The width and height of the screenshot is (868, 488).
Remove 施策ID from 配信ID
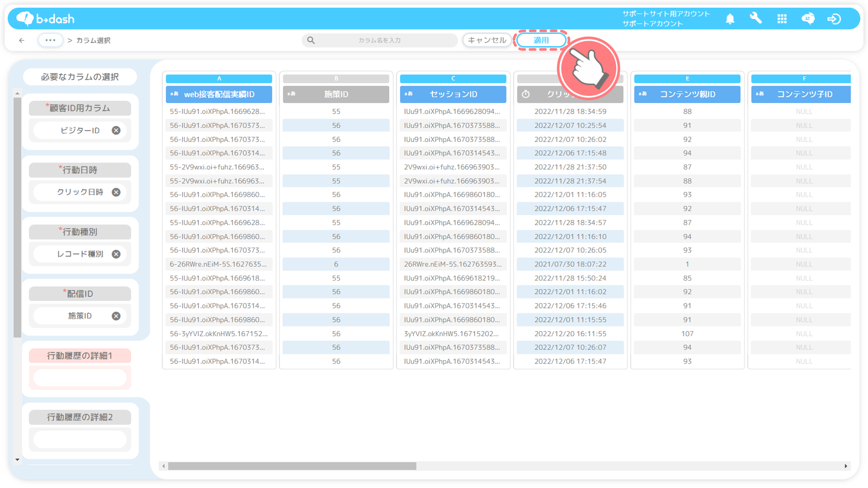116,316
